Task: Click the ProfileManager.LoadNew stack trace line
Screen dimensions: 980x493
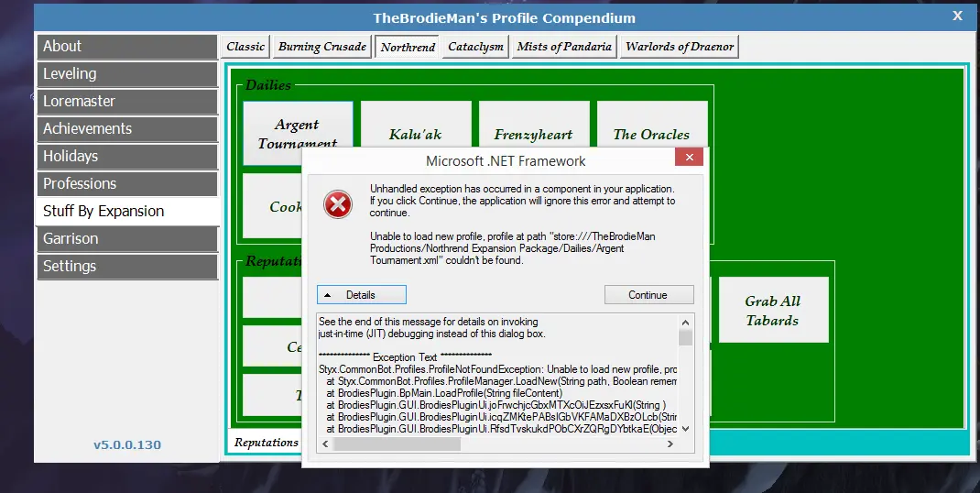Action: (501, 381)
